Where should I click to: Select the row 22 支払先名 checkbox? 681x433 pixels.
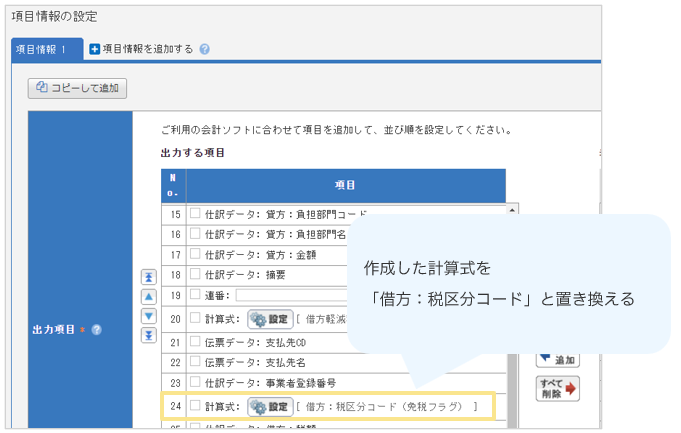tap(196, 362)
